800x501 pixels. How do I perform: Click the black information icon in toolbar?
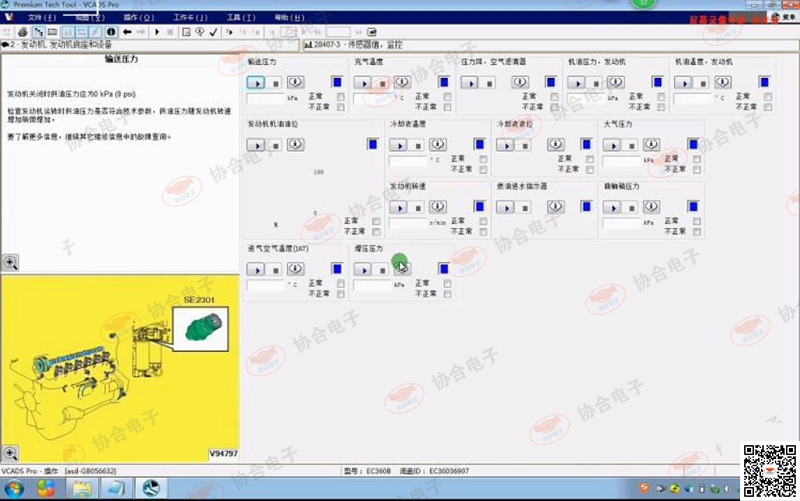point(111,32)
